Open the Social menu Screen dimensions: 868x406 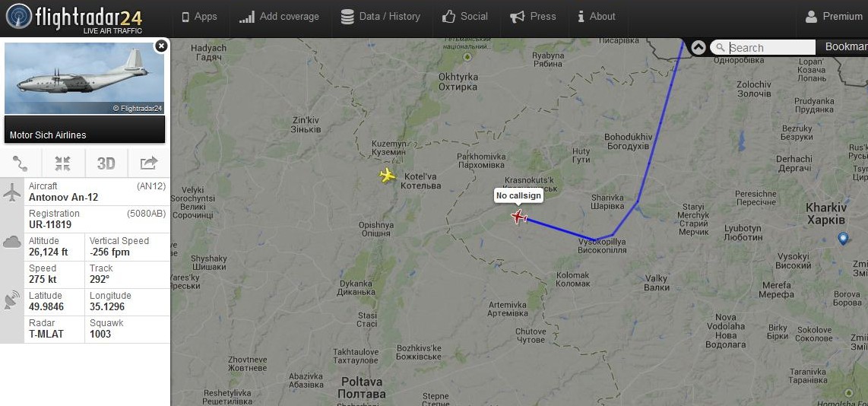coord(465,17)
